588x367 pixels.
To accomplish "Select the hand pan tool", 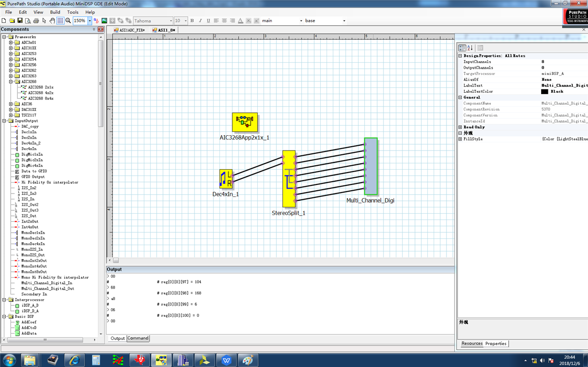I will coord(52,21).
